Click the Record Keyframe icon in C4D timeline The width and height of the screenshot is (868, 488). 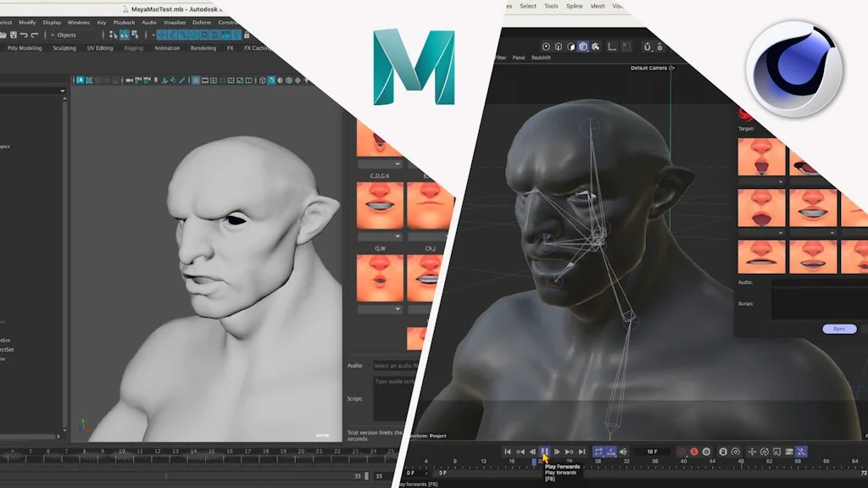click(x=682, y=451)
